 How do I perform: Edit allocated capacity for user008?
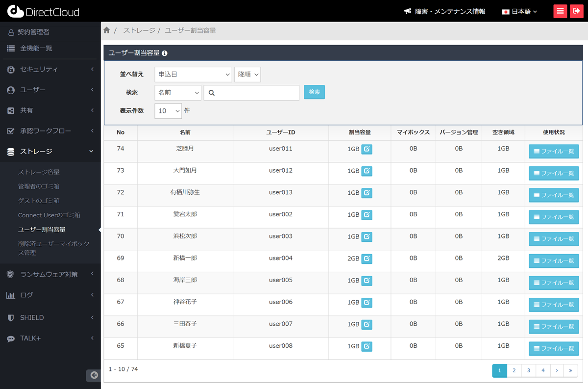tap(367, 346)
